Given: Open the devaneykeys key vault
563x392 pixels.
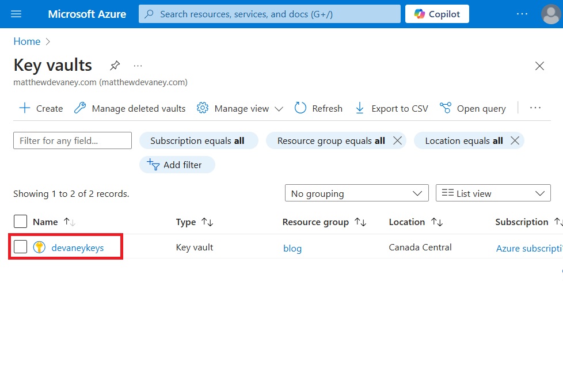Looking at the screenshot, I should (78, 248).
